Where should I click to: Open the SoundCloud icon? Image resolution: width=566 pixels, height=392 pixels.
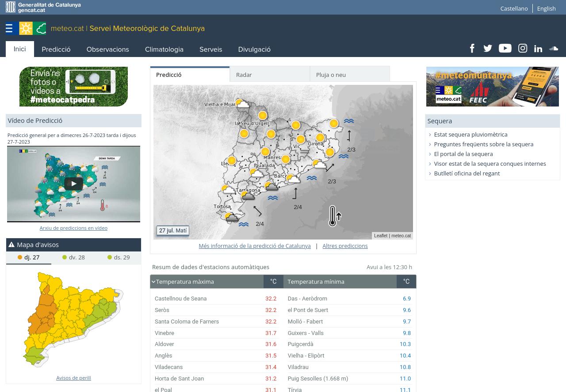(554, 49)
